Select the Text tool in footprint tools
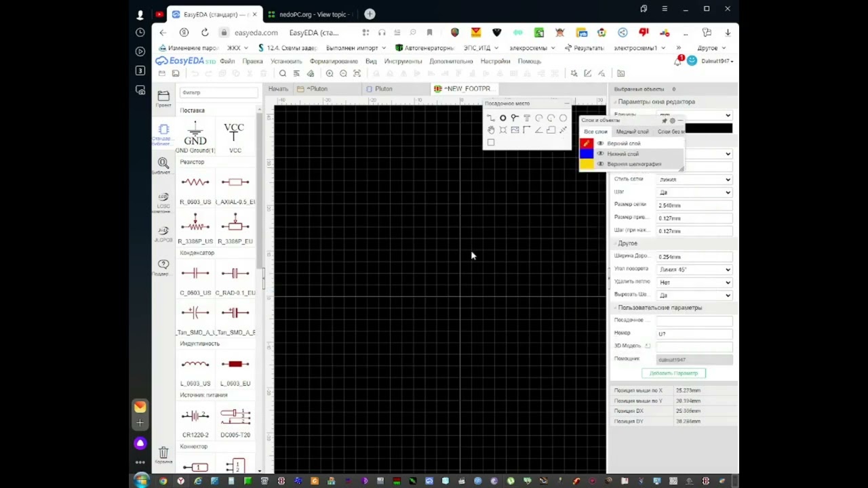Image resolution: width=868 pixels, height=488 pixels. click(527, 118)
